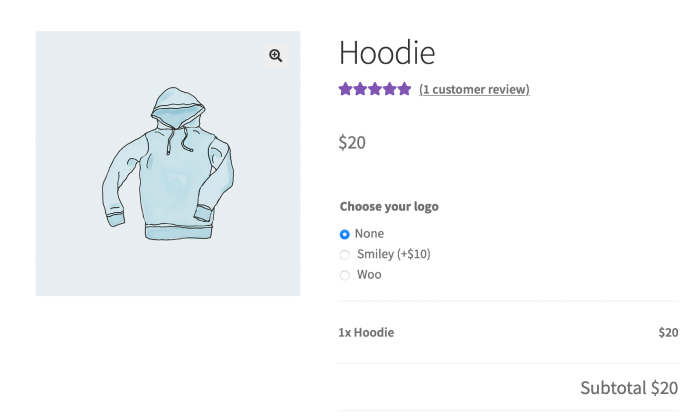700x417 pixels.
Task: Click the blue hoodie product image
Action: 167,163
